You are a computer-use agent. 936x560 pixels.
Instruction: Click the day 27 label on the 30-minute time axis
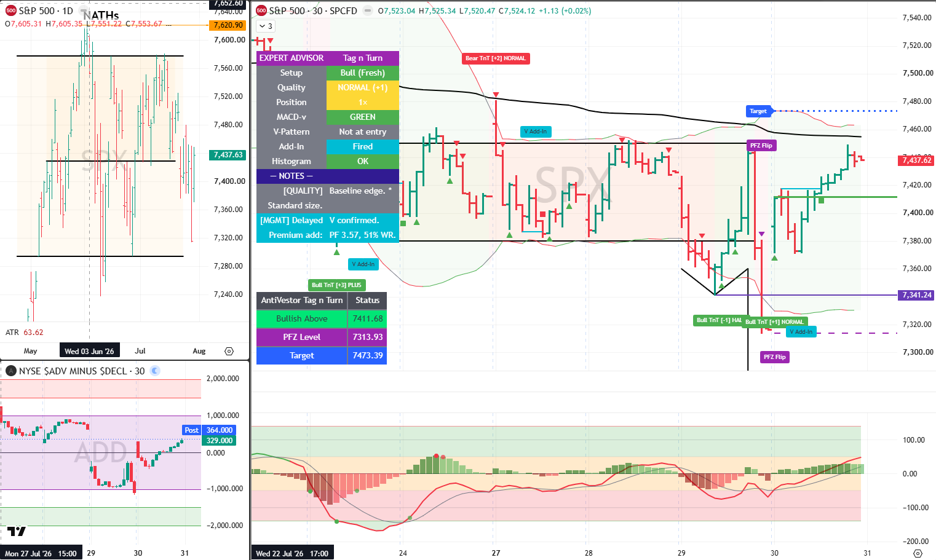[x=496, y=553]
